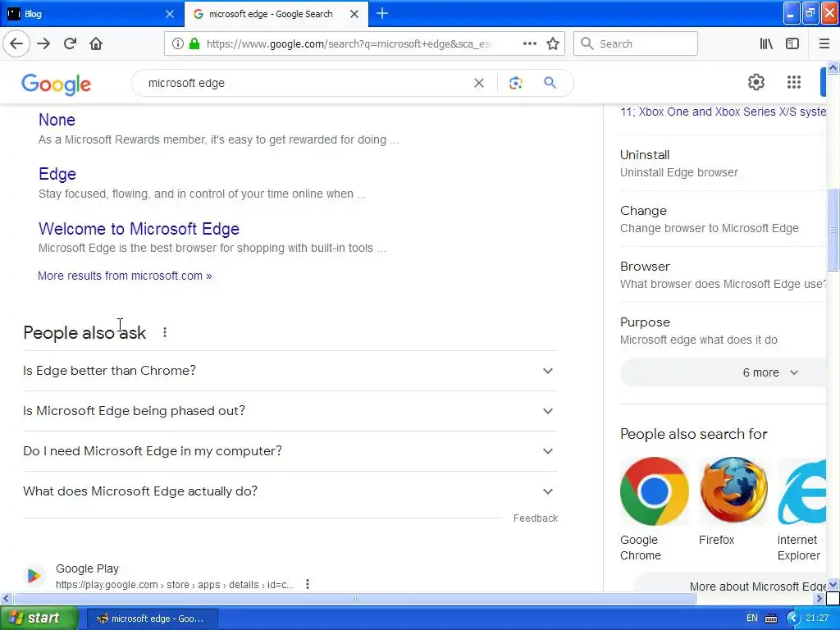Open the 'Edge' sitelink result
The height and width of the screenshot is (630, 840).
coord(57,174)
